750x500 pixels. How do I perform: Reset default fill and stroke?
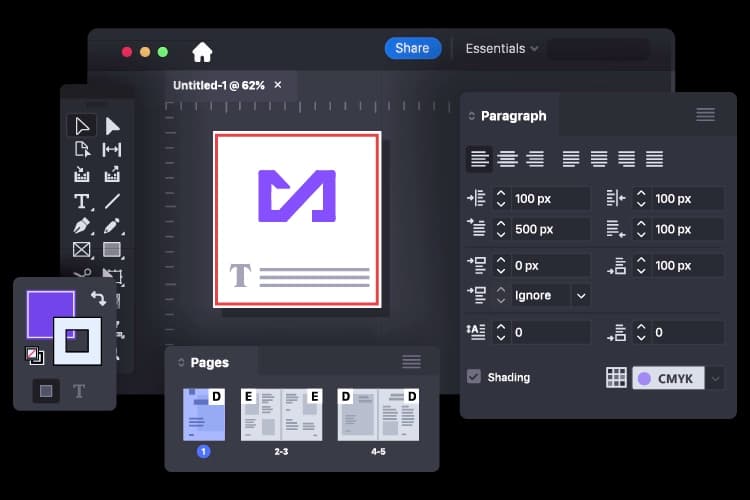(x=34, y=356)
